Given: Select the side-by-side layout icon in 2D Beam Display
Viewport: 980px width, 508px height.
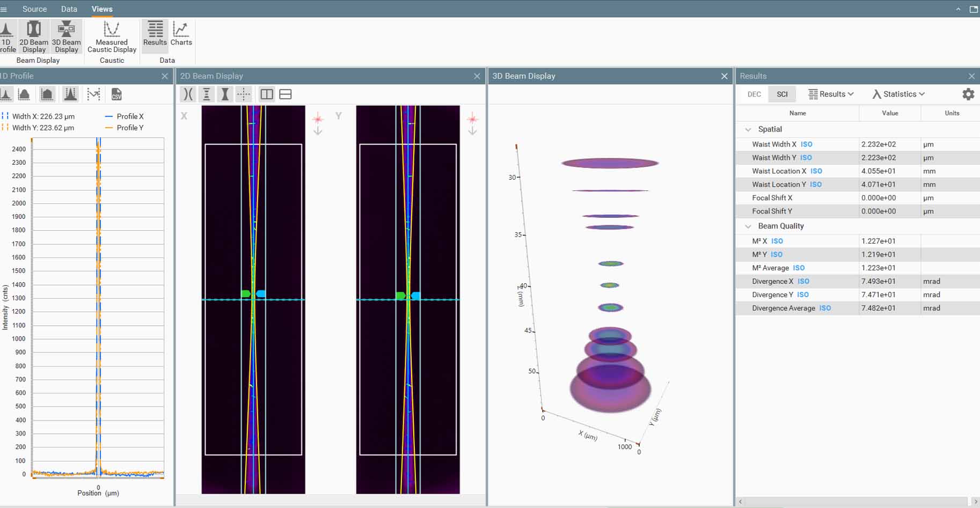Looking at the screenshot, I should pos(267,94).
